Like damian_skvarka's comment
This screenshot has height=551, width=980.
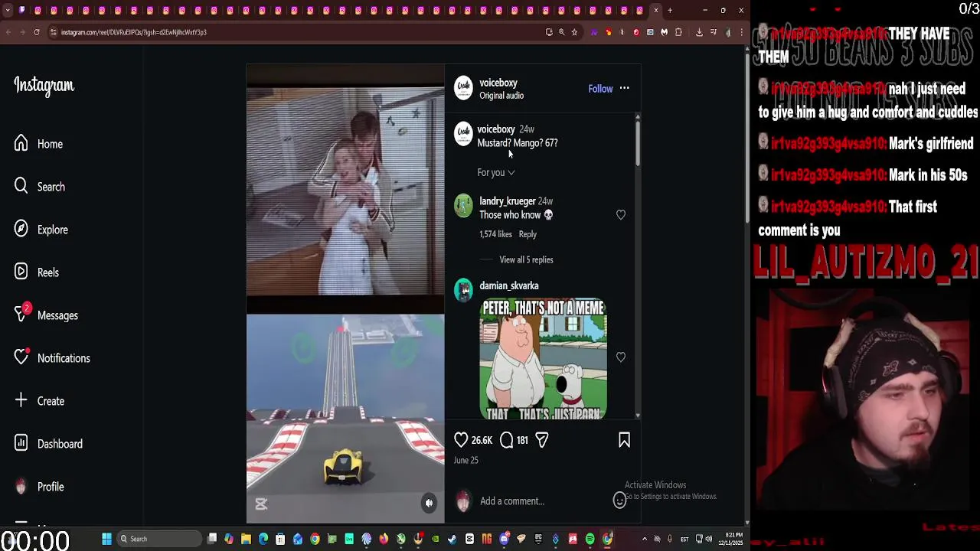click(x=621, y=357)
